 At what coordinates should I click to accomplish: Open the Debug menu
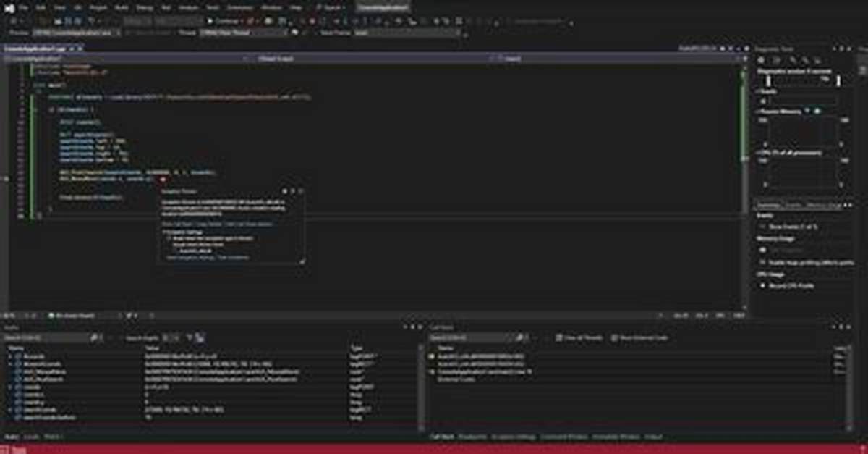coord(145,7)
